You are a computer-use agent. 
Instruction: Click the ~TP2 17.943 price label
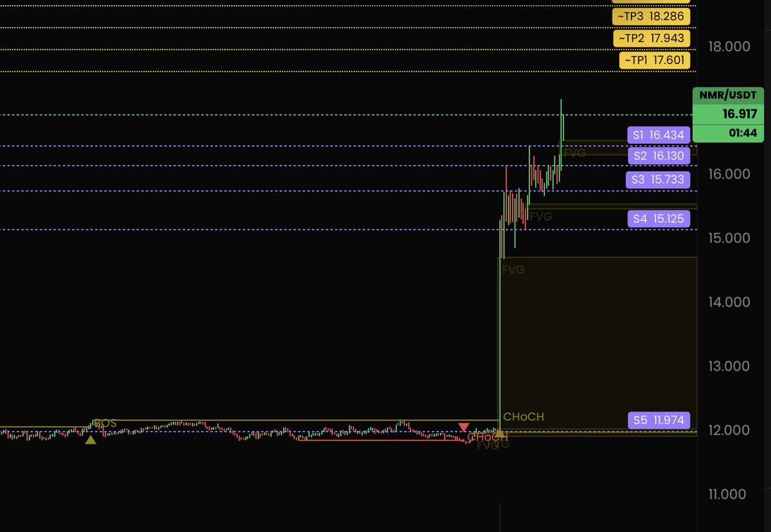(651, 39)
